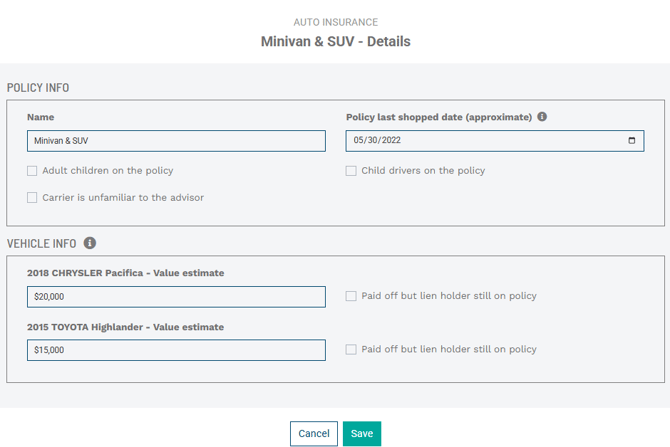Click the info icon next to VEHICLE INFO

pyautogui.click(x=90, y=243)
